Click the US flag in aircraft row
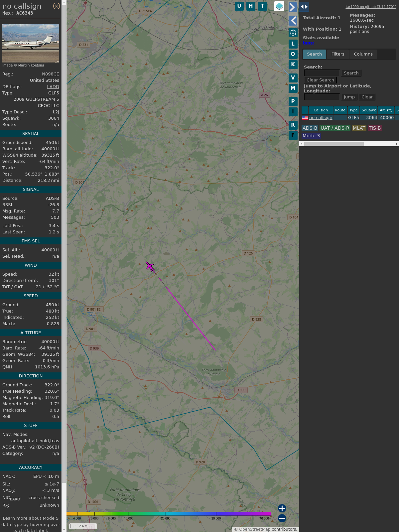 click(305, 118)
